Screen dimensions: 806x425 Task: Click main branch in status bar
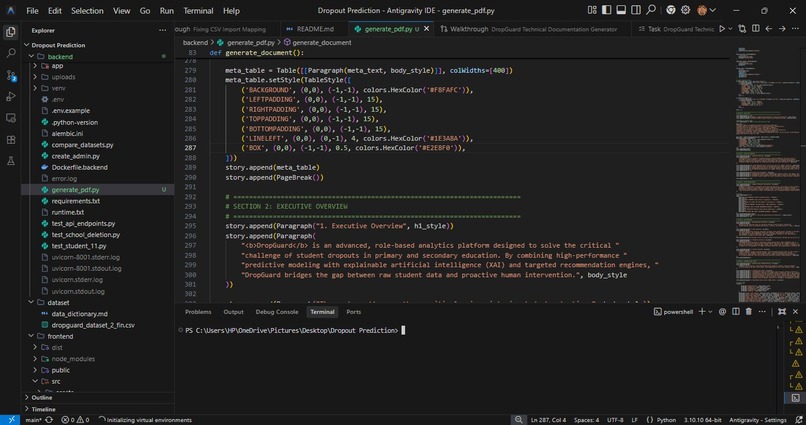point(33,420)
